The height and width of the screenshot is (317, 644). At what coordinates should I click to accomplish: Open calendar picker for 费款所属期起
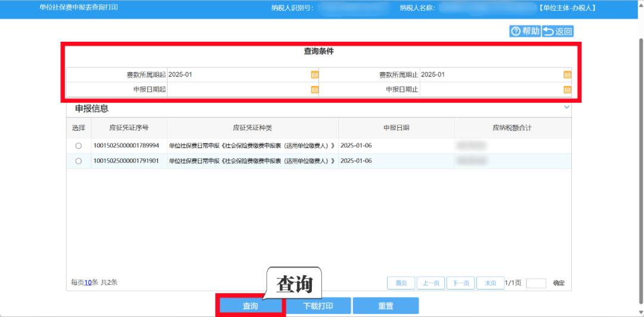click(x=315, y=75)
